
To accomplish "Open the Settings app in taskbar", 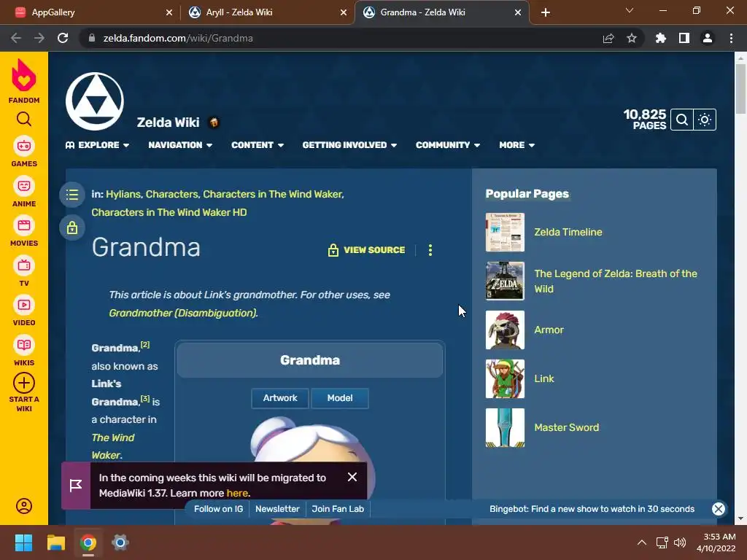I will [120, 542].
